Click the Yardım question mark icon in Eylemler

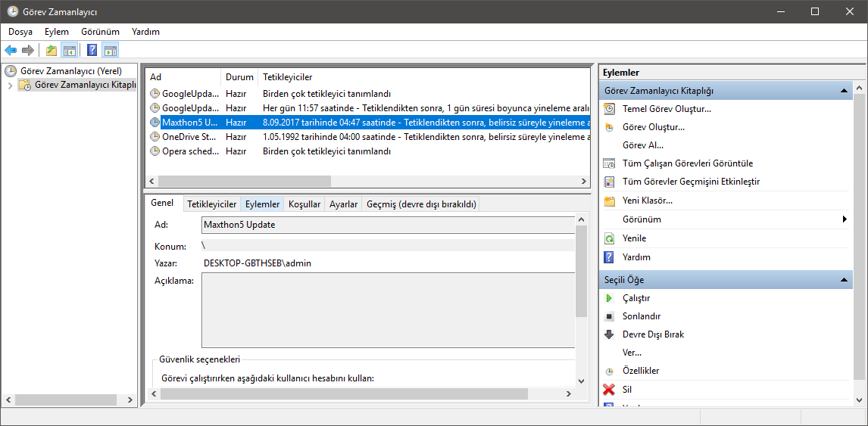tap(609, 257)
